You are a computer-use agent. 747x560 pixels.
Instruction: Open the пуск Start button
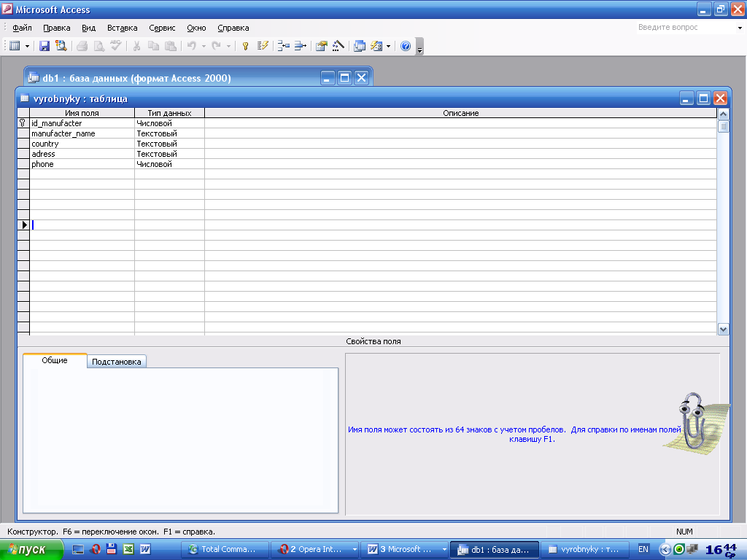(x=31, y=550)
